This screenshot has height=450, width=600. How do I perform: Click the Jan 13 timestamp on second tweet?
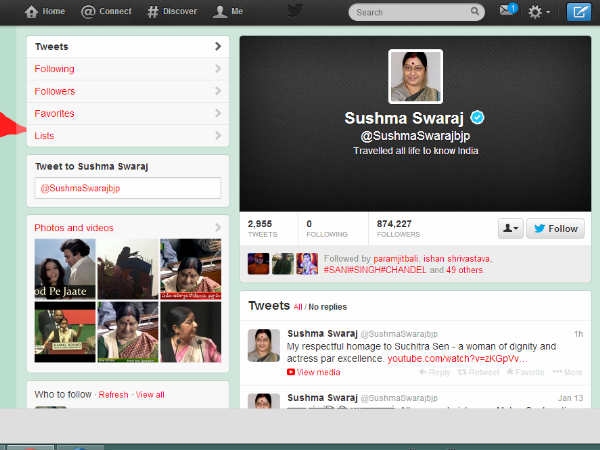571,398
